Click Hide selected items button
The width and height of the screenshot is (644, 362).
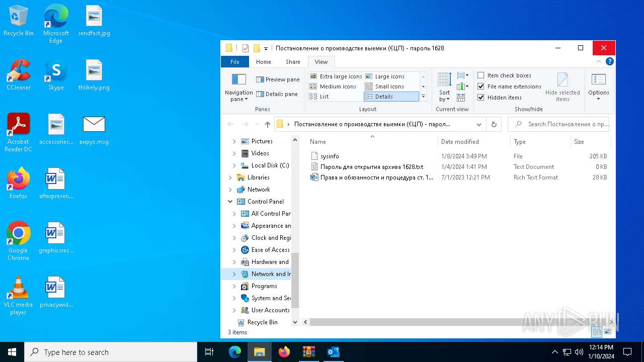(562, 87)
